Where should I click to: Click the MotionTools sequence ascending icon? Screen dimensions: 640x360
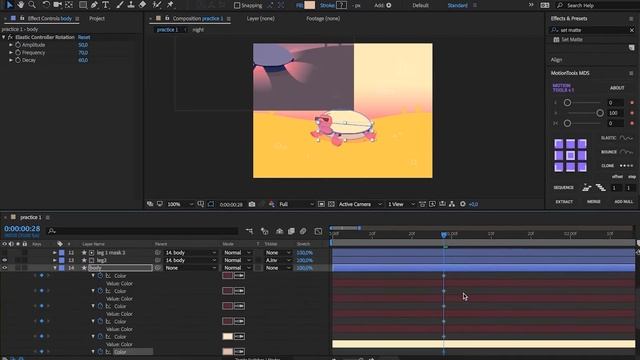[587, 188]
